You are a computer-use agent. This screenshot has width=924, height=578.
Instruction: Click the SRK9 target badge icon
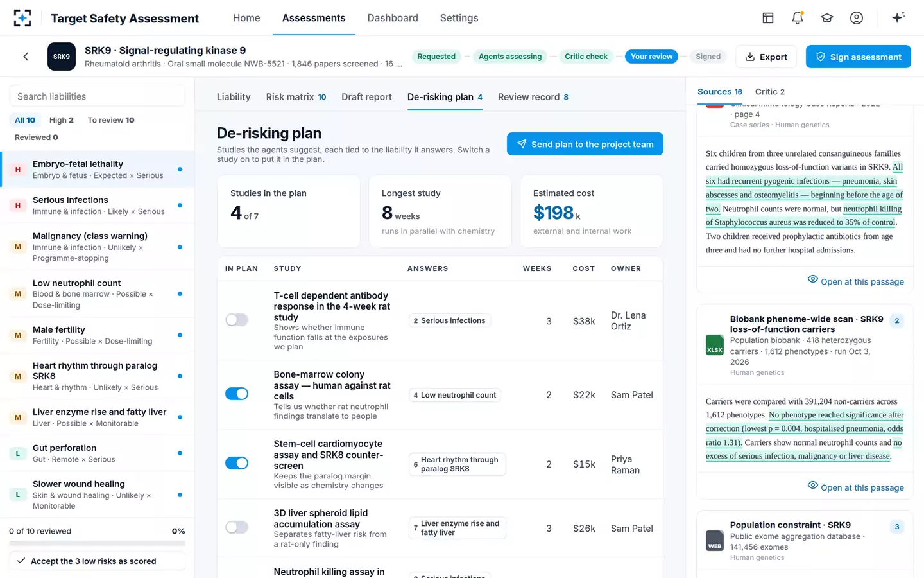(x=62, y=57)
